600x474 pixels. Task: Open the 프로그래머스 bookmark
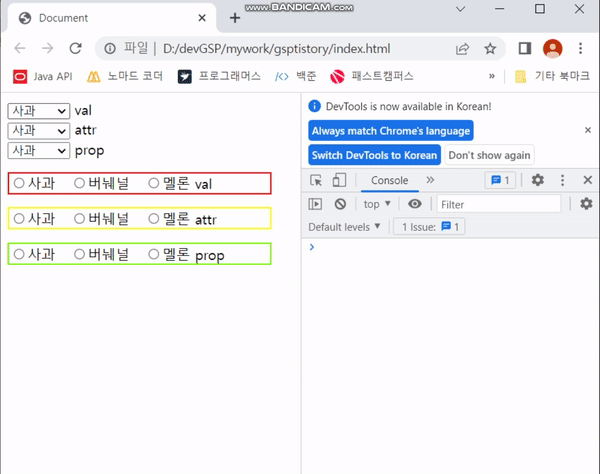pos(219,77)
